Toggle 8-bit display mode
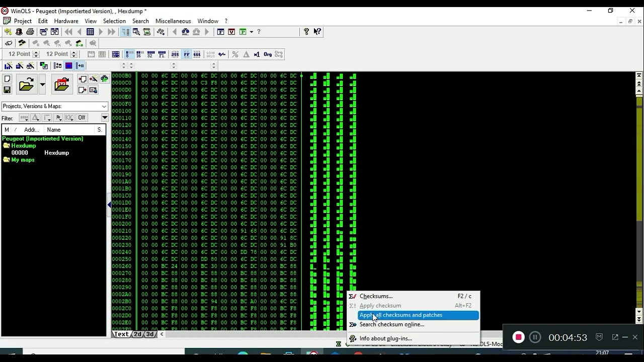This screenshot has width=644, height=362. pos(129,54)
